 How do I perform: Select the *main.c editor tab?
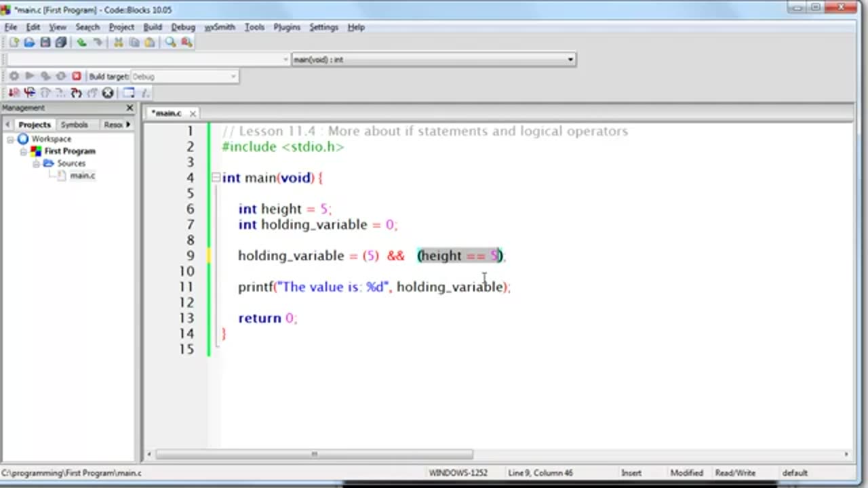166,113
